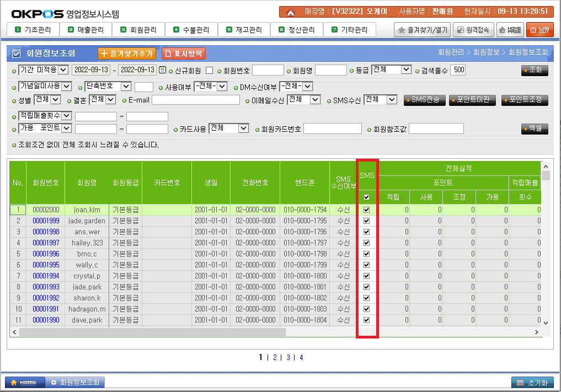This screenshot has height=392, width=561.
Task: Open member number 00001999 link
Action: pos(45,221)
